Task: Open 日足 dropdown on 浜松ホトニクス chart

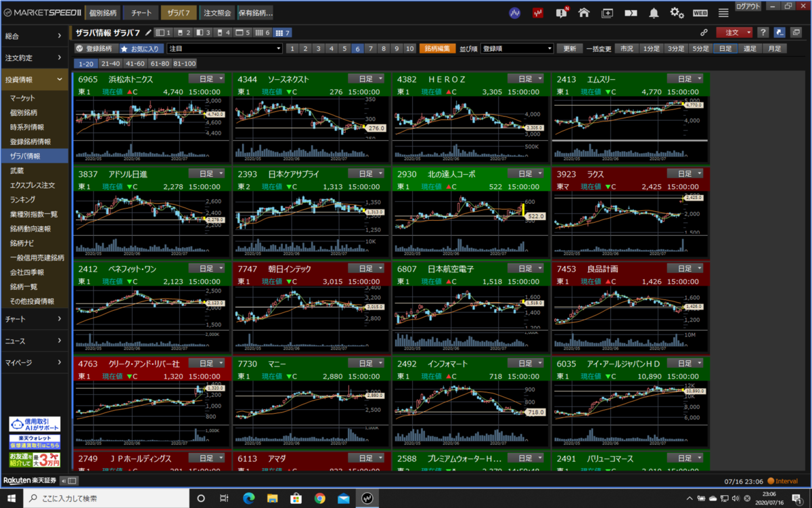Action: (x=206, y=79)
